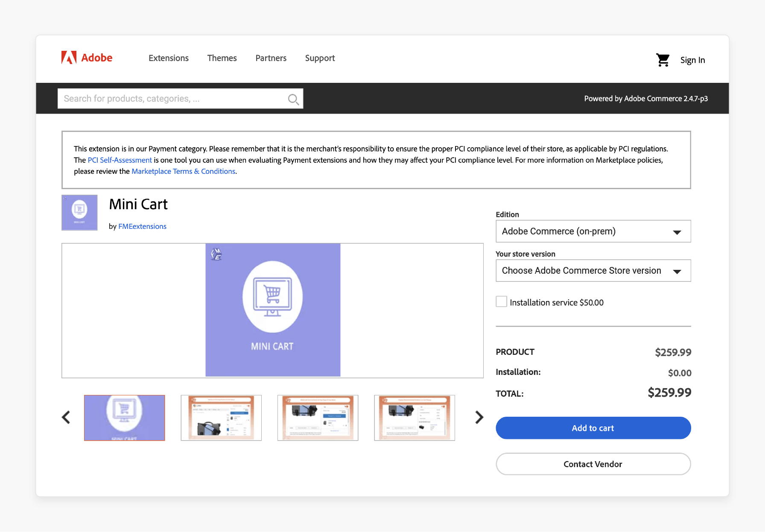Click the left carousel arrow
This screenshot has height=532, width=765.
pos(66,418)
